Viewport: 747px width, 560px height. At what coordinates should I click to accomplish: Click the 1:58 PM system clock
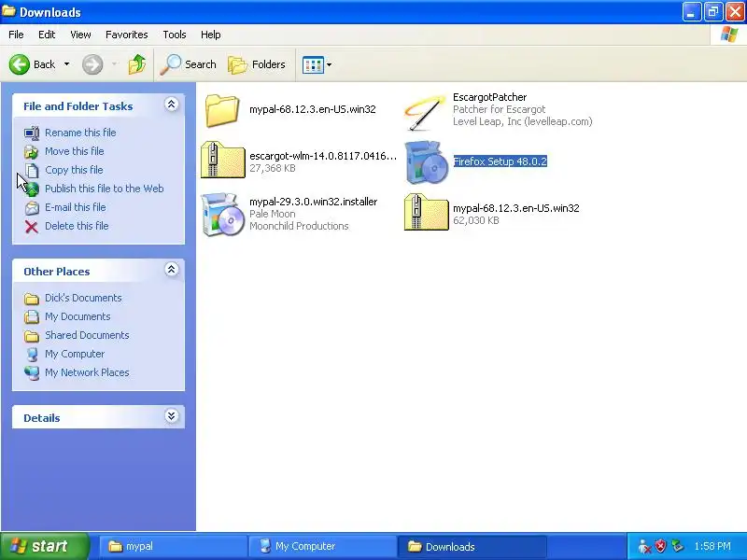tap(712, 546)
